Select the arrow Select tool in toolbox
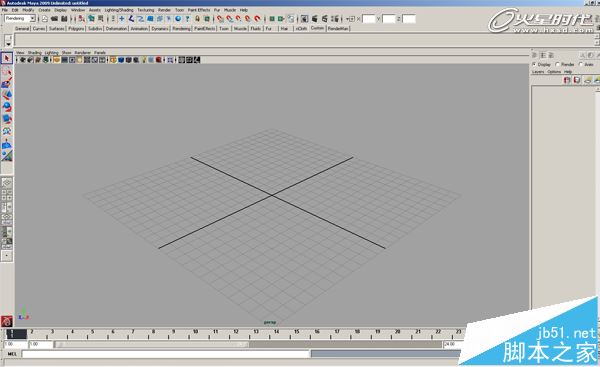Viewport: 600px width, 367px height. coord(7,58)
